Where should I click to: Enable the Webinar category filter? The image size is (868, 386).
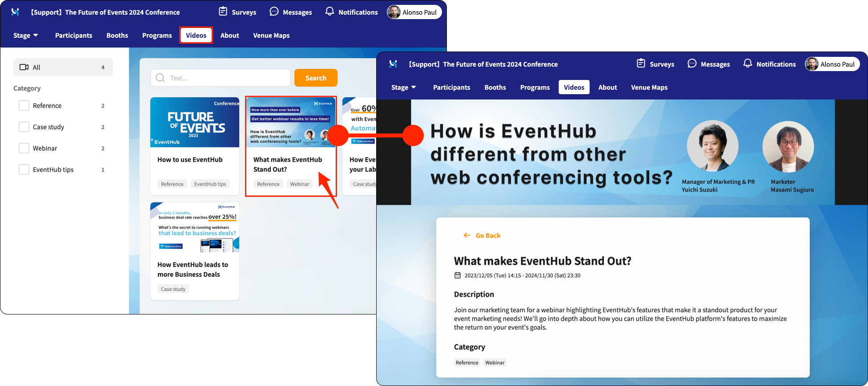[x=24, y=148]
